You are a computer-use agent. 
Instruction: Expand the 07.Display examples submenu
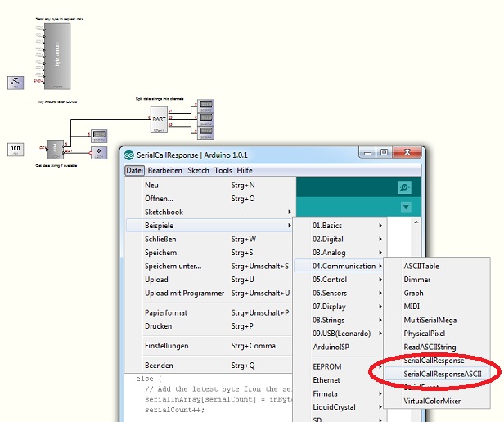coord(340,307)
